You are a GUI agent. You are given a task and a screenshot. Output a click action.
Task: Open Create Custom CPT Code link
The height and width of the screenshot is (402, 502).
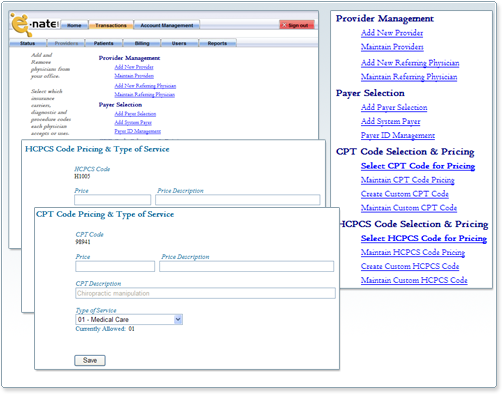tap(405, 194)
